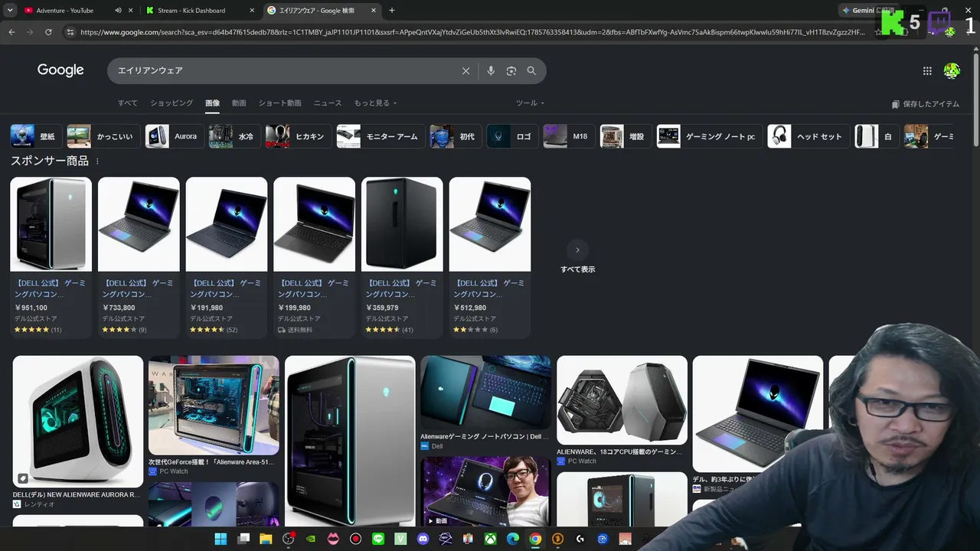This screenshot has height=551, width=980.
Task: Open the Windows Start menu
Action: tap(220, 539)
